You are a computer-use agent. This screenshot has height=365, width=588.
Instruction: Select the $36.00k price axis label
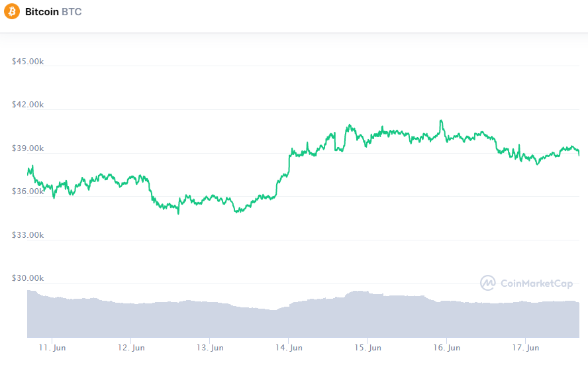(28, 191)
